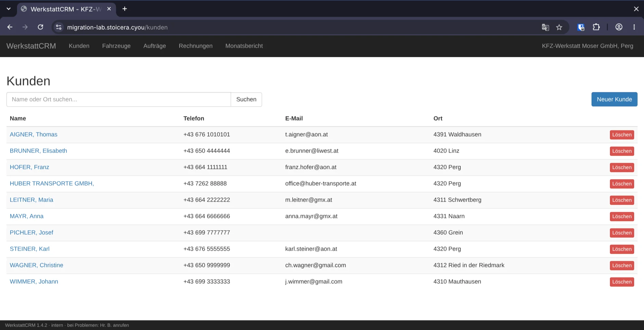Open customer MAYR, Anna
Image resolution: width=644 pixels, height=330 pixels.
pos(27,216)
